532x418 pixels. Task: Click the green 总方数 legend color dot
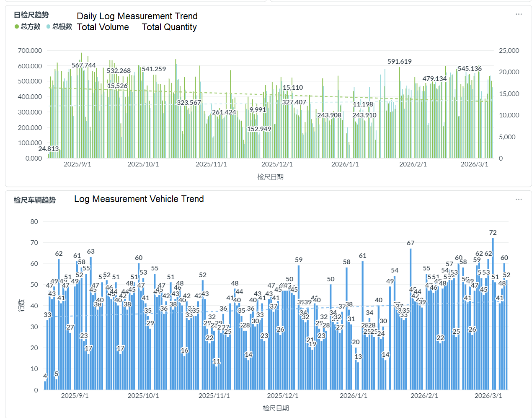click(17, 26)
